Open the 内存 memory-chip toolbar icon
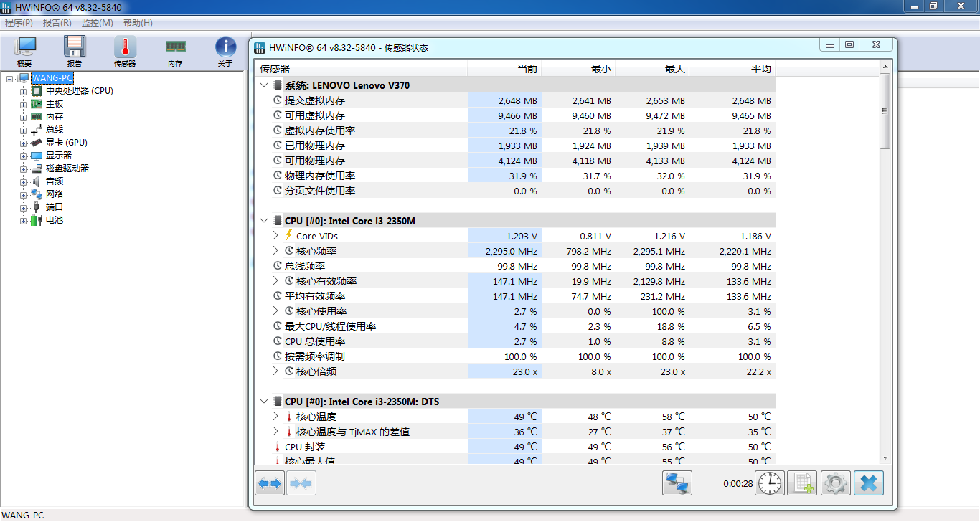 point(175,48)
